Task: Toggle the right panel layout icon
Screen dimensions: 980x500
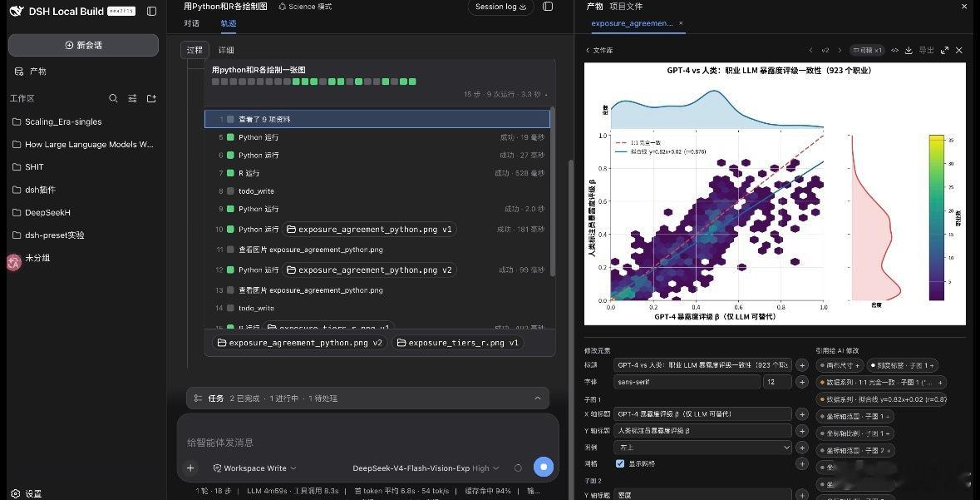Action: 548,7
